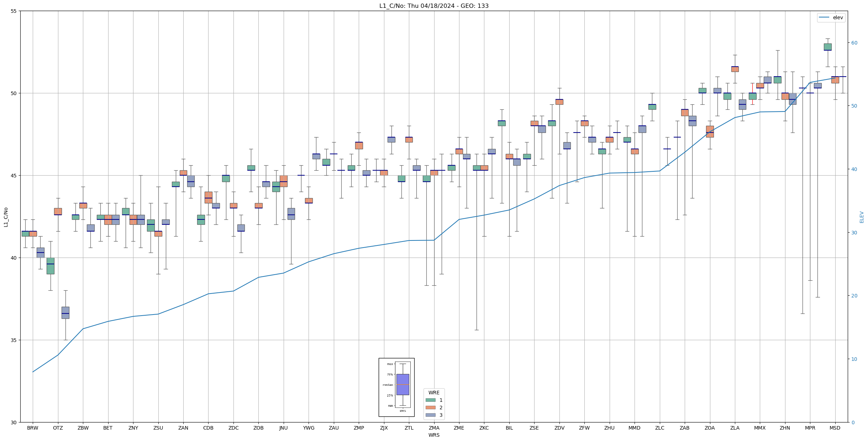
Task: Click the 'ZKC' x-axis label
Action: click(484, 428)
